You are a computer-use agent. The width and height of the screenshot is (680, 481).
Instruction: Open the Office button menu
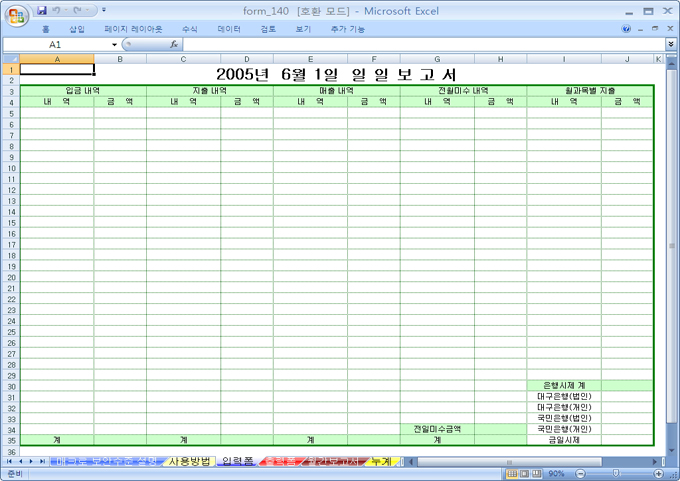click(x=16, y=14)
